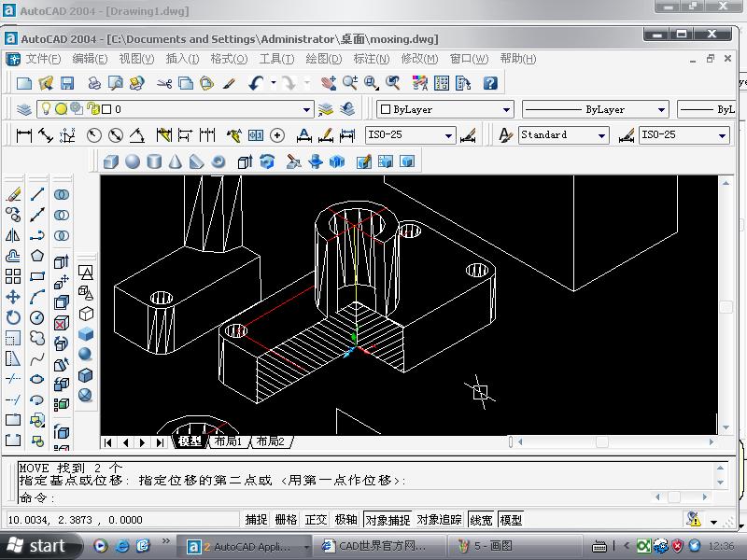The image size is (747, 560).
Task: Select the Rotate tool
Action: pos(13,317)
